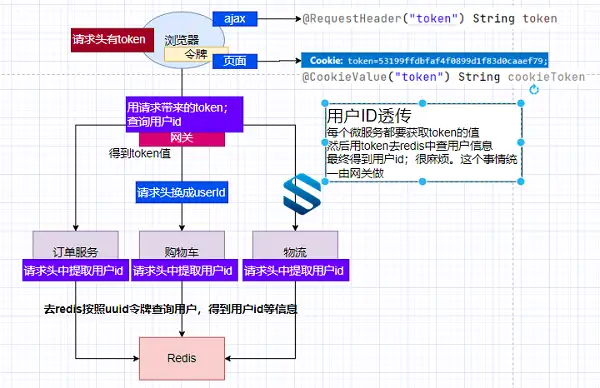Viewport: 600px width, 388px height.
Task: Select the blue "ajax" box
Action: [x=235, y=19]
